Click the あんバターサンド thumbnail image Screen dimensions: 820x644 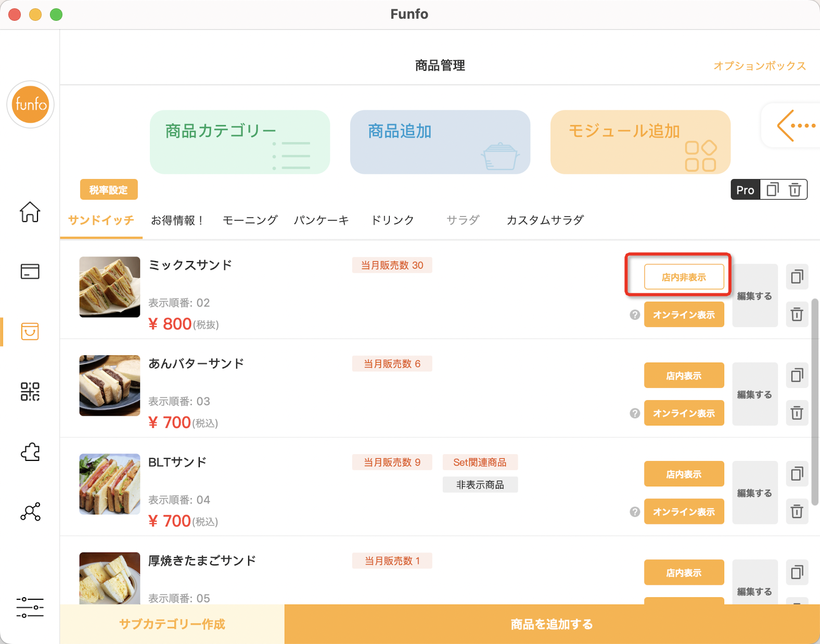pyautogui.click(x=109, y=385)
